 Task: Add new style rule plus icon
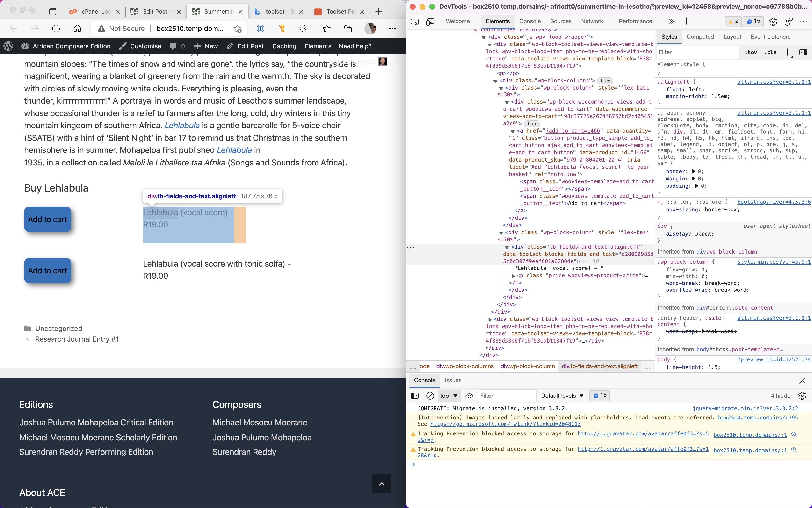click(788, 52)
